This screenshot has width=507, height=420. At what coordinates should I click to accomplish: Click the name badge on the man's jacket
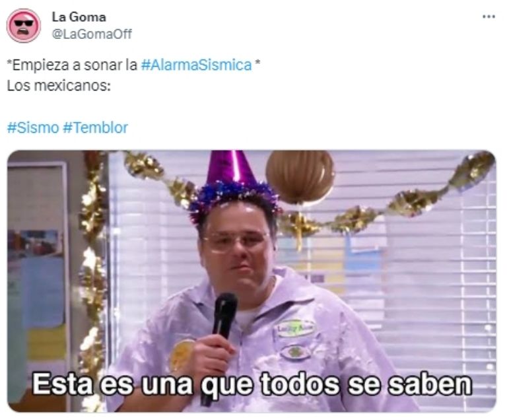pyautogui.click(x=295, y=328)
